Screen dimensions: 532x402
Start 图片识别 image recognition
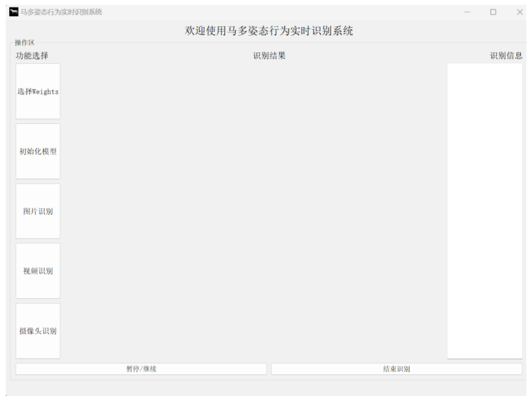[38, 211]
